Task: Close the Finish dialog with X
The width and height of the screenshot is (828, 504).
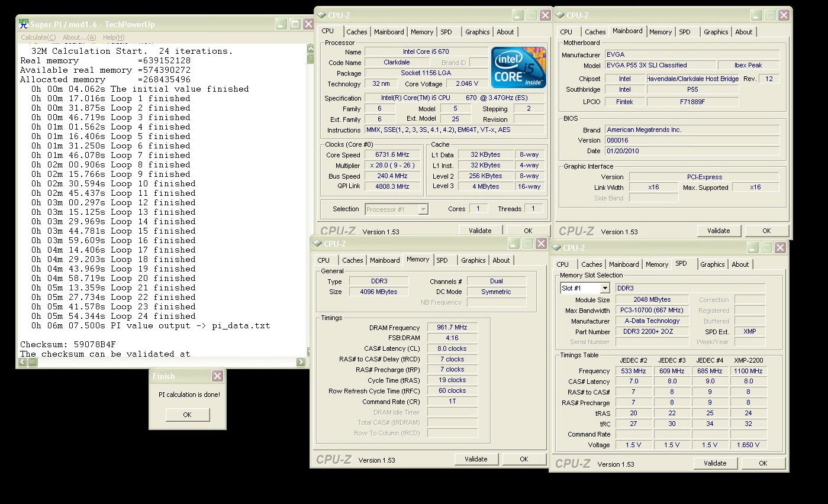Action: (x=217, y=376)
